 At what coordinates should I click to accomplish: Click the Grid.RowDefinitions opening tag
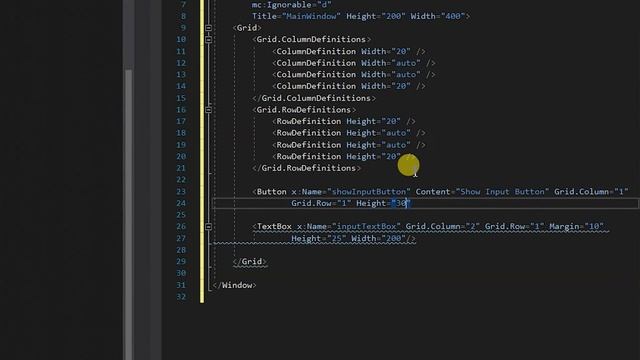click(x=304, y=110)
